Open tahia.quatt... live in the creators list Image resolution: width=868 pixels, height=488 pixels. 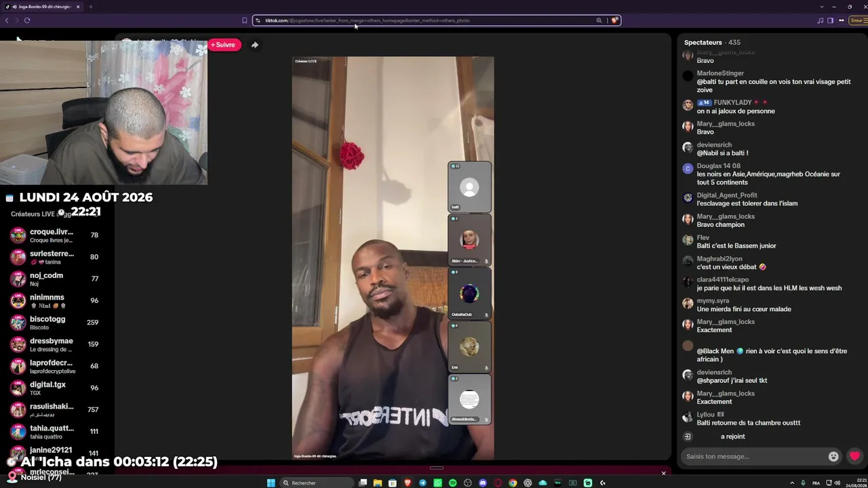(x=56, y=431)
